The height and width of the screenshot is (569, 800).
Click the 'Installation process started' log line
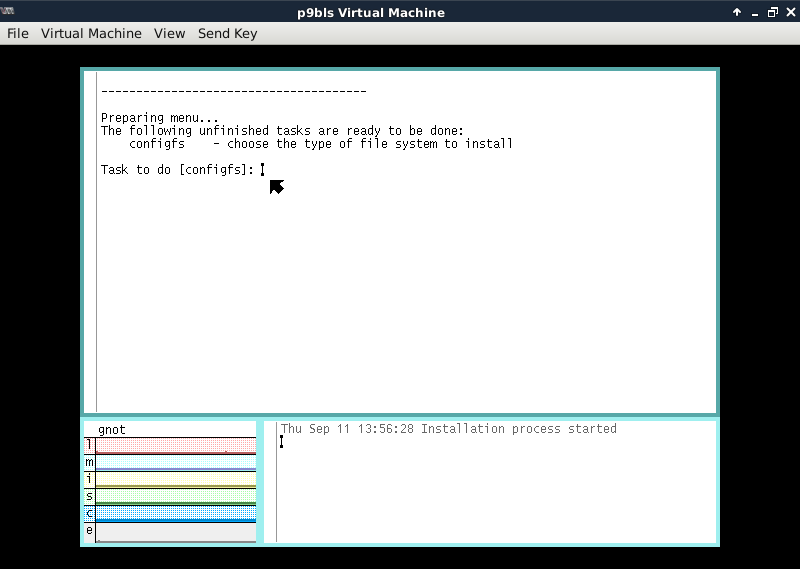coord(448,429)
